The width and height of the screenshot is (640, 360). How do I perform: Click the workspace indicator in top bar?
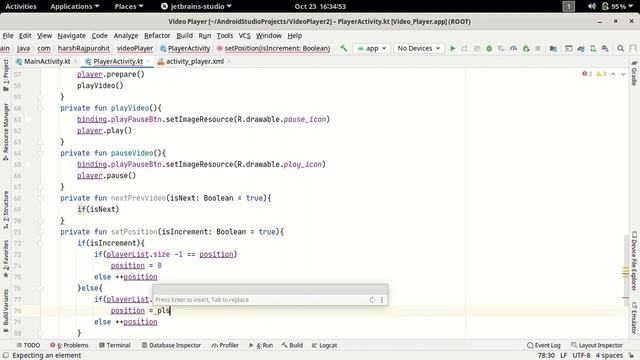tap(568, 6)
